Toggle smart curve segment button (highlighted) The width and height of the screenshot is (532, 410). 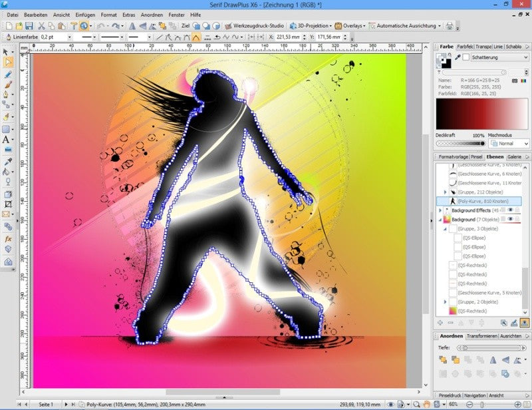click(196, 37)
